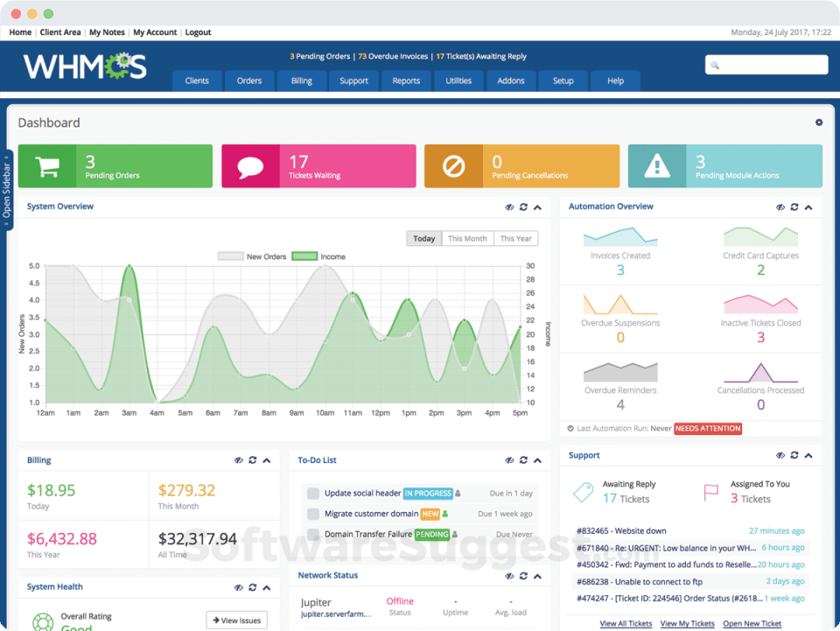Collapse the To-Do List widget
Image resolution: width=840 pixels, height=631 pixels.
tap(537, 460)
